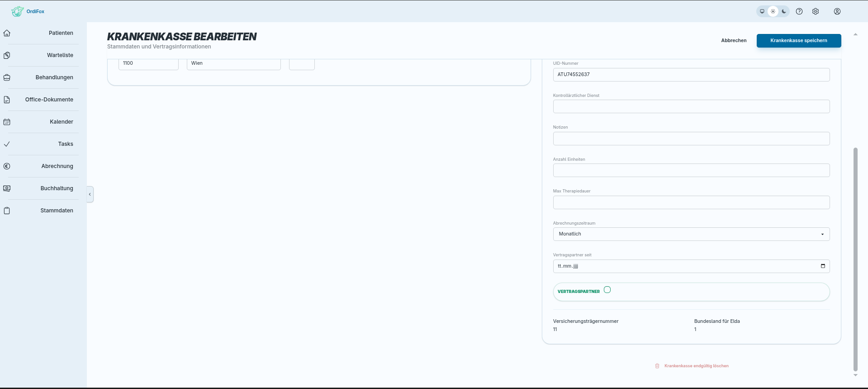
Task: Open the Abrechnungszeitraum Monatlich dropdown
Action: coord(691,234)
